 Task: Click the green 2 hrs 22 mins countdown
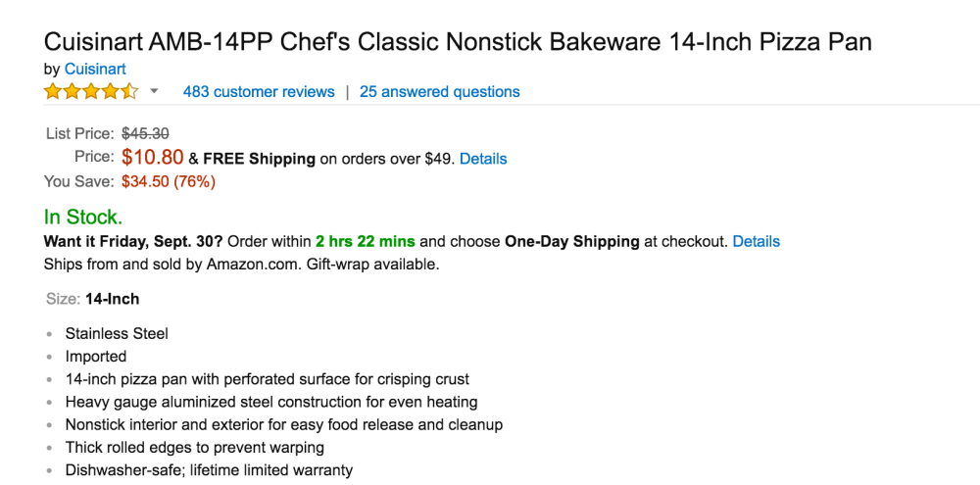365,241
